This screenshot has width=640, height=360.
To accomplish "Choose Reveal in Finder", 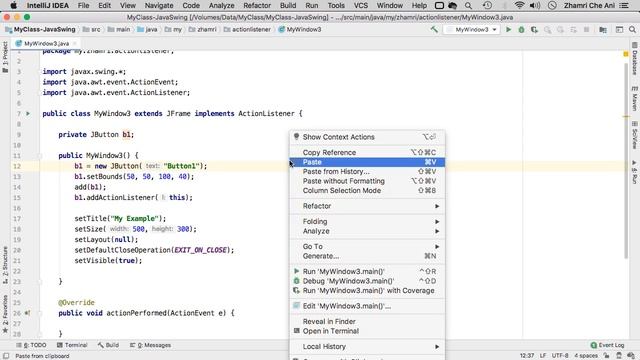I will point(367,322).
